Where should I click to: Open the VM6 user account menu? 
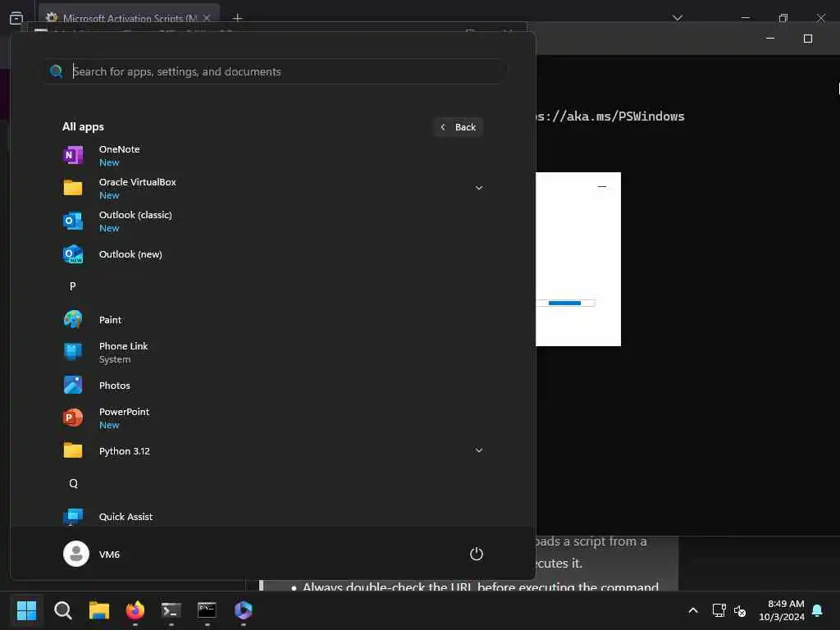[92, 554]
